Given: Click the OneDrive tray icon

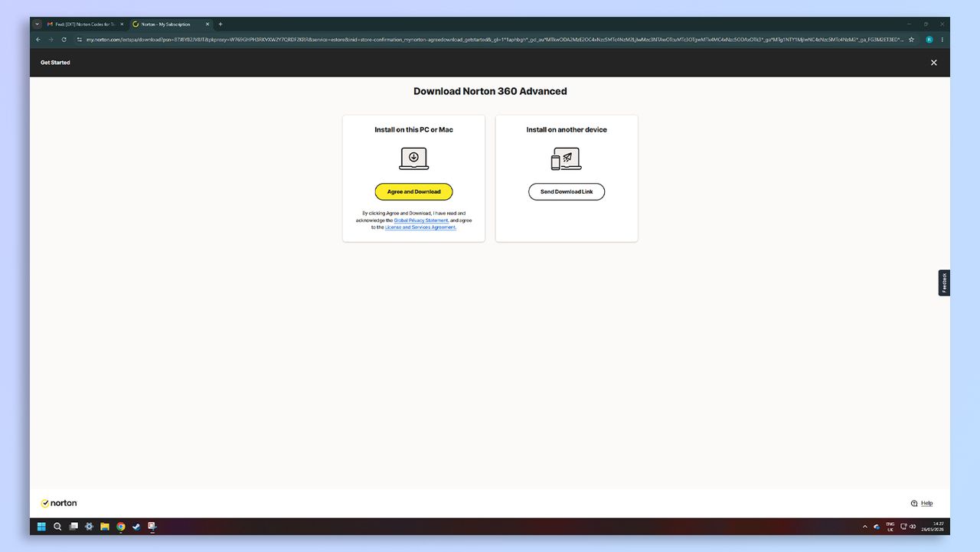Looking at the screenshot, I should point(877,527).
